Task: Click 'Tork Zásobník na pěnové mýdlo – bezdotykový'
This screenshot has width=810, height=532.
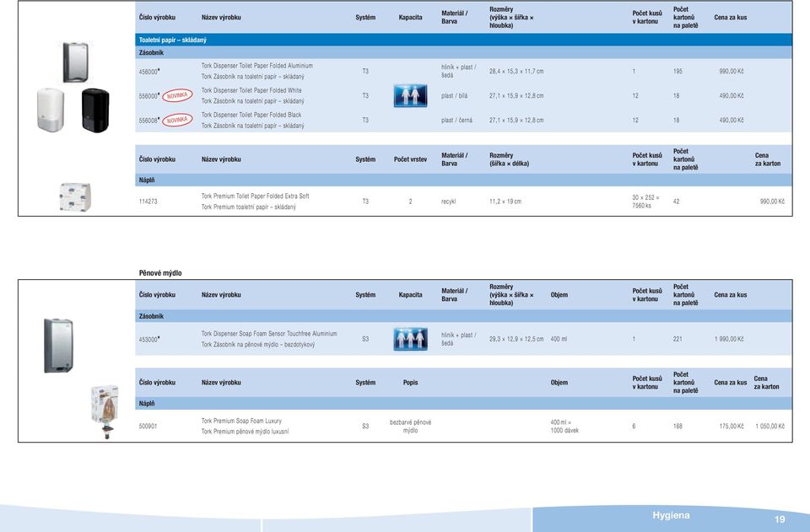Action: (258, 345)
